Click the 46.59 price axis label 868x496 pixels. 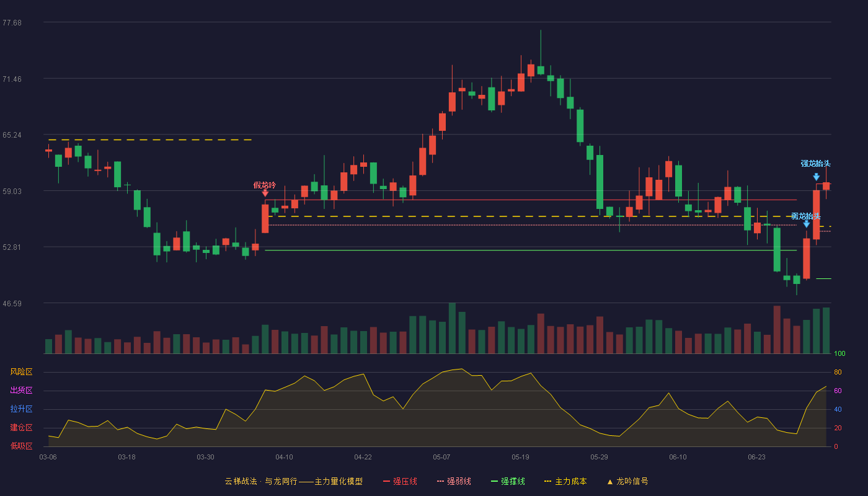click(x=12, y=303)
